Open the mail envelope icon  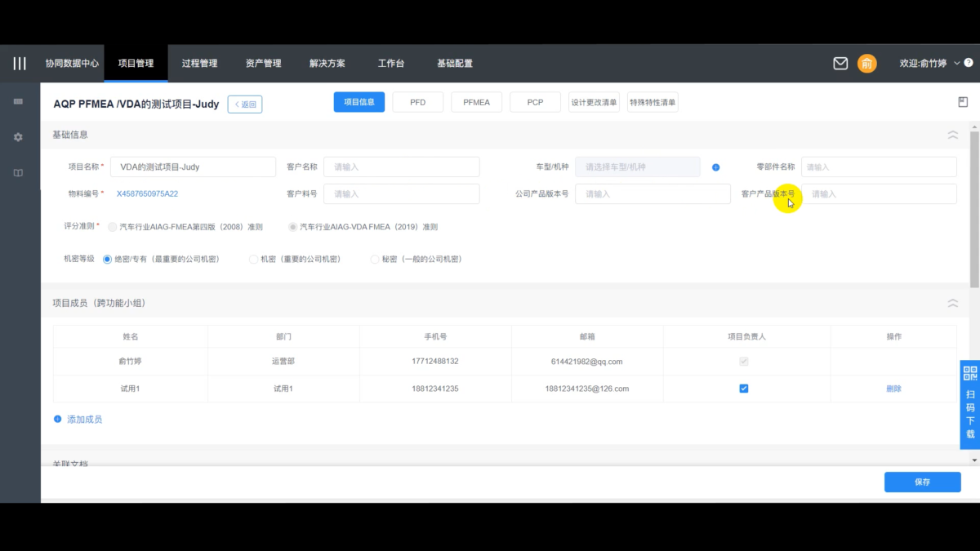tap(840, 64)
